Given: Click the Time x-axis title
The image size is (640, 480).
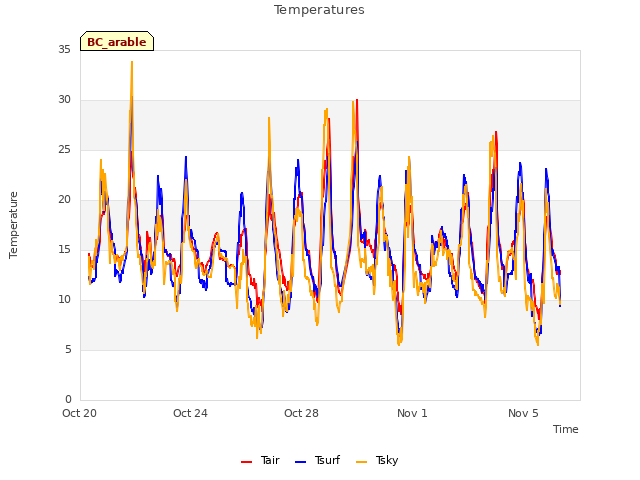Looking at the screenshot, I should click(565, 429).
